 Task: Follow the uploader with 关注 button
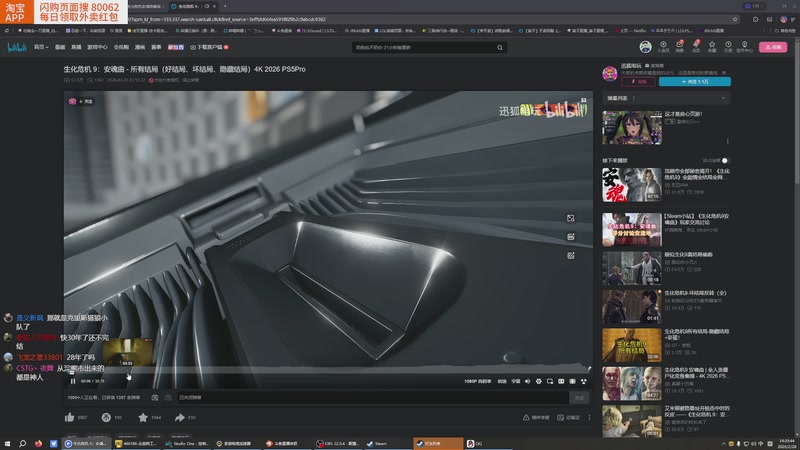pos(694,82)
